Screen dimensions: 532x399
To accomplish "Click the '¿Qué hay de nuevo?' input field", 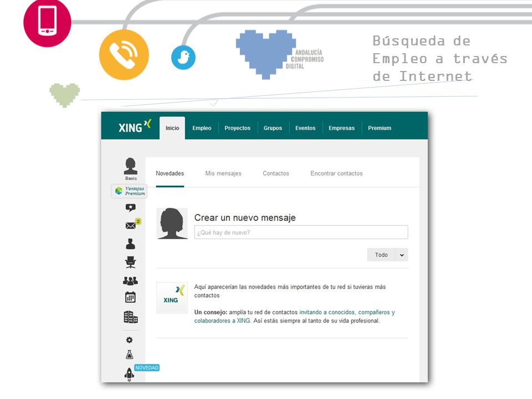I will (x=301, y=232).
